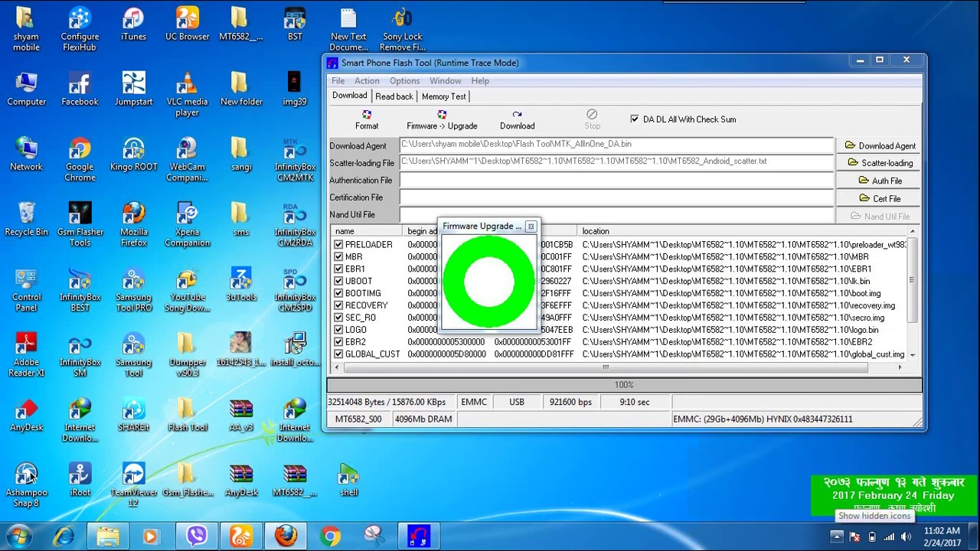The height and width of the screenshot is (551, 980).
Task: Click the 100% progress bar
Action: coord(624,385)
